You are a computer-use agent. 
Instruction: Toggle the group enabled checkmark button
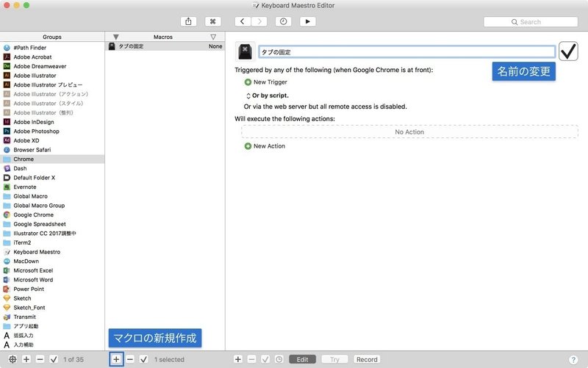point(54,359)
